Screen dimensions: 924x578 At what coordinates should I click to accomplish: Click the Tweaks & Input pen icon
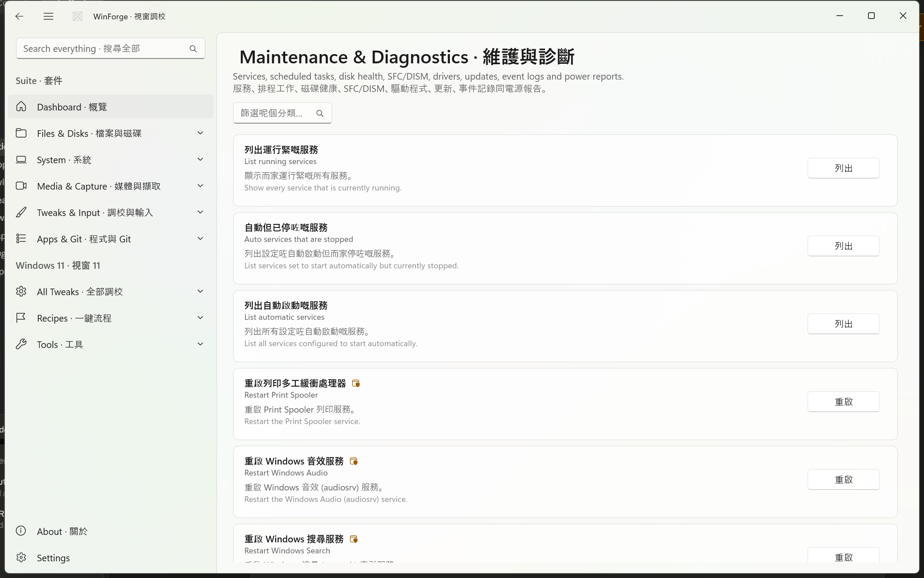coord(21,212)
